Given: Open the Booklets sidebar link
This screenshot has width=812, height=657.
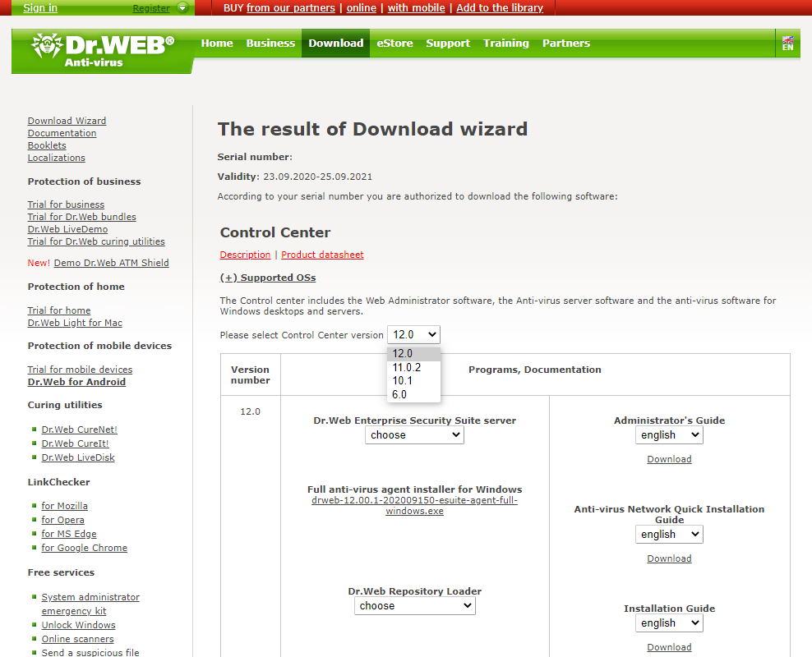Looking at the screenshot, I should (x=47, y=145).
